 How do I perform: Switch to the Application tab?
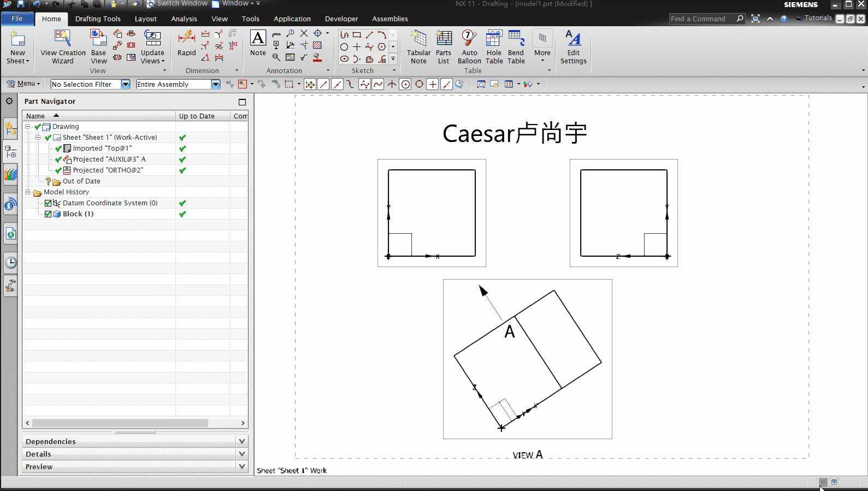[292, 19]
